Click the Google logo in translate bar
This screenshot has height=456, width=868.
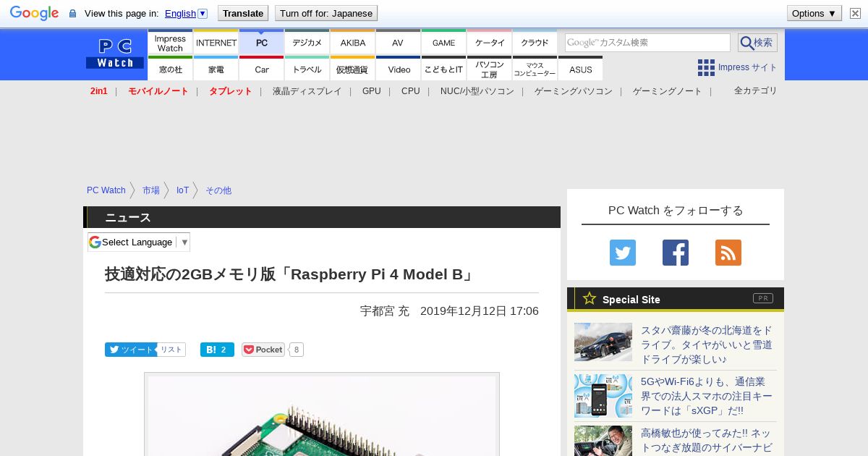point(34,13)
